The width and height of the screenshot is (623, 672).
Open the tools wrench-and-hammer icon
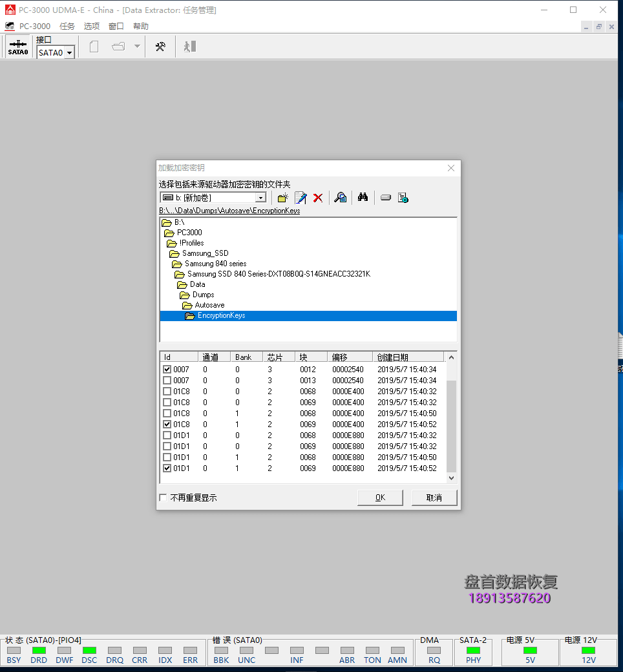click(160, 47)
